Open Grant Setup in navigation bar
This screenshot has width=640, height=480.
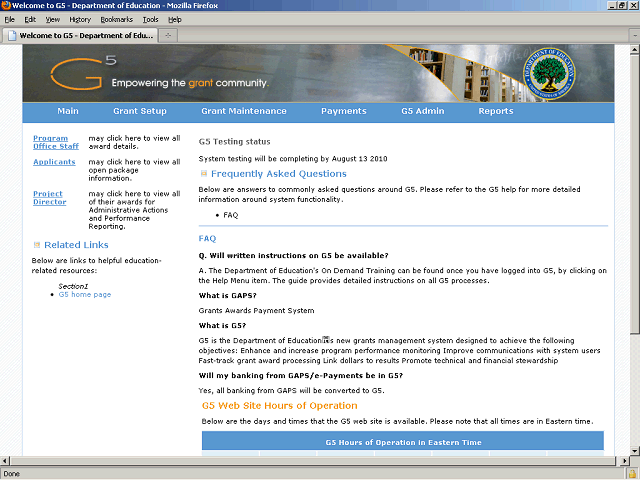point(140,111)
